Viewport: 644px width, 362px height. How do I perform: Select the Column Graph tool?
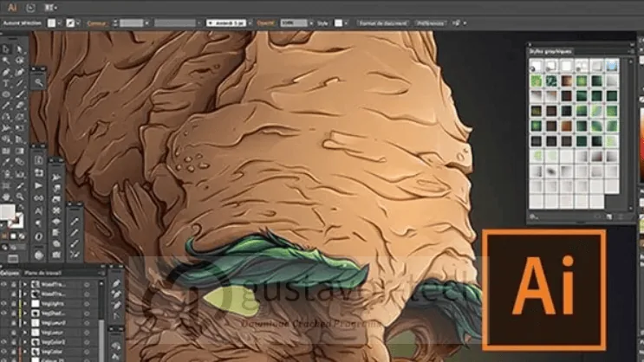pyautogui.click(x=19, y=174)
